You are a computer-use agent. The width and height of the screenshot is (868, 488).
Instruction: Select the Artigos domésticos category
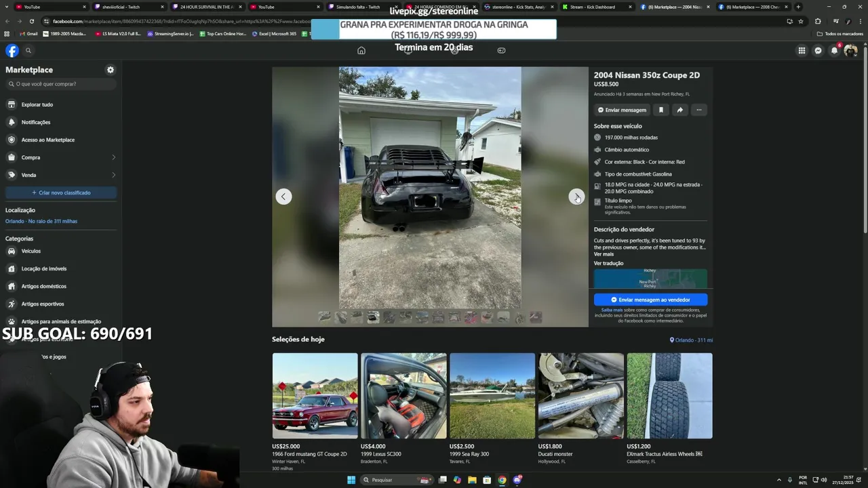61,286
